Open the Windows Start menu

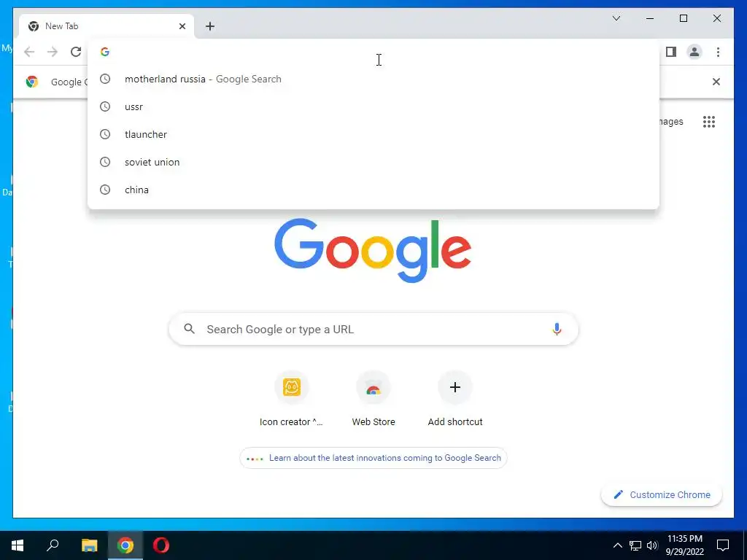[x=18, y=545]
